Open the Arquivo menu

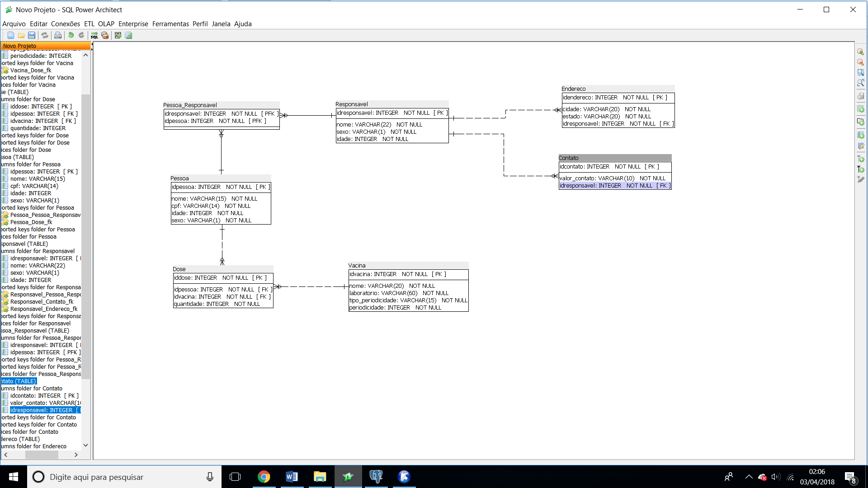coord(14,24)
